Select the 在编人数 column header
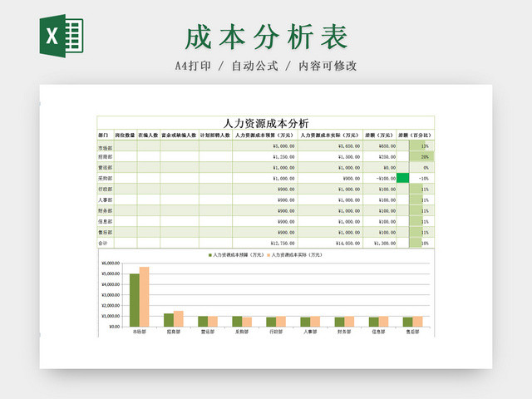 click(x=148, y=135)
